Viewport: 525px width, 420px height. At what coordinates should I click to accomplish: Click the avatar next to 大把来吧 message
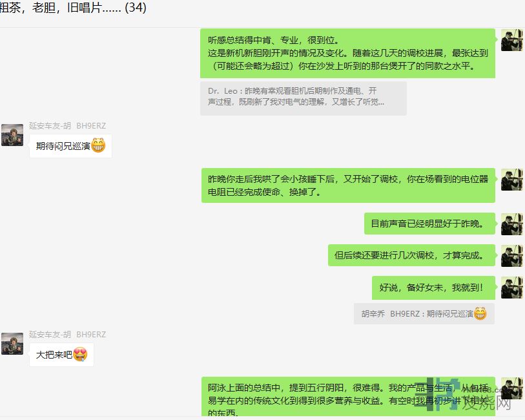(12, 344)
